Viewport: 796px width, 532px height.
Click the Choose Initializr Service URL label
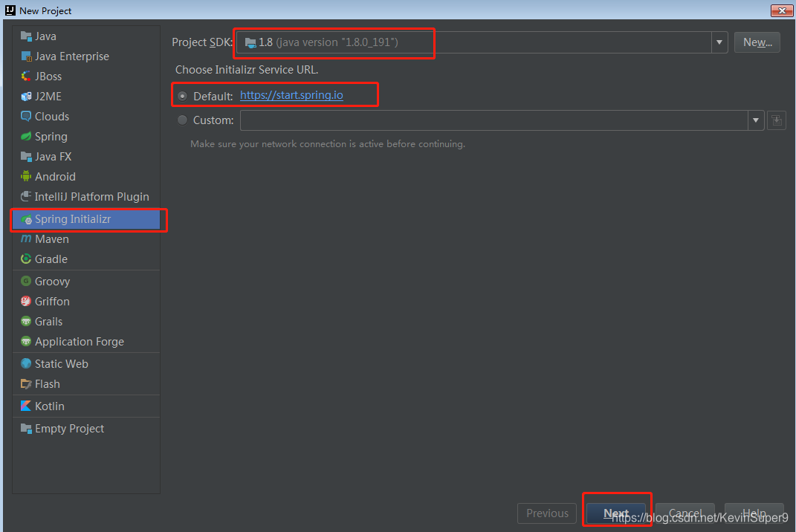point(247,70)
